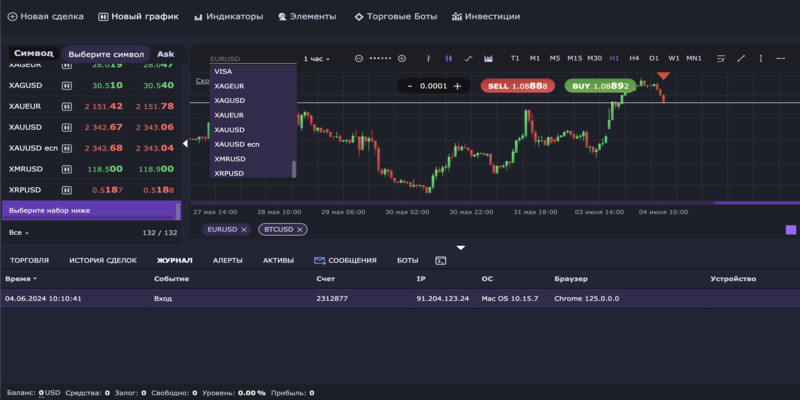
Task: Open the chart icon for XAGUSD
Action: 66,86
